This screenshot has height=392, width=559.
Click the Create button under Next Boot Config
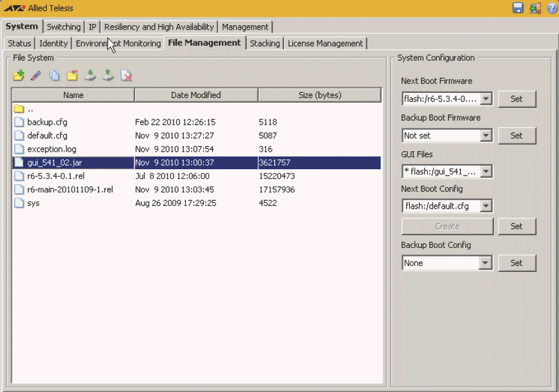[x=447, y=226]
